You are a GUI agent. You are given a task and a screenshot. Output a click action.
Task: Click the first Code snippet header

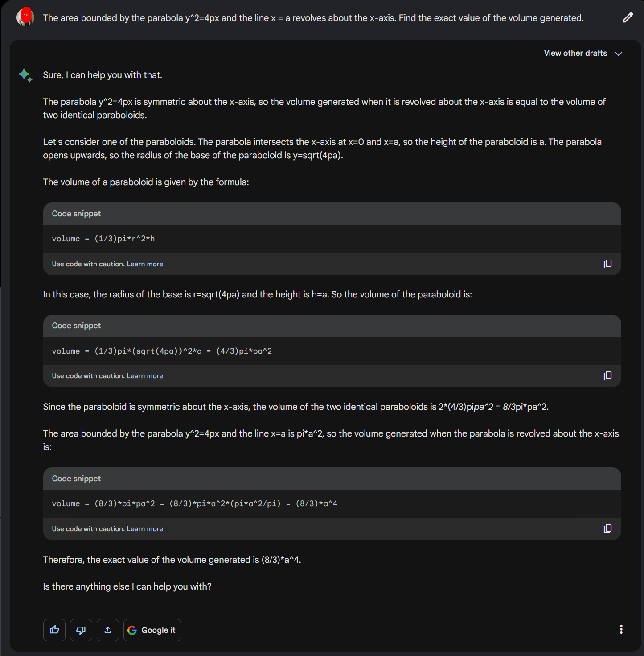coord(76,214)
